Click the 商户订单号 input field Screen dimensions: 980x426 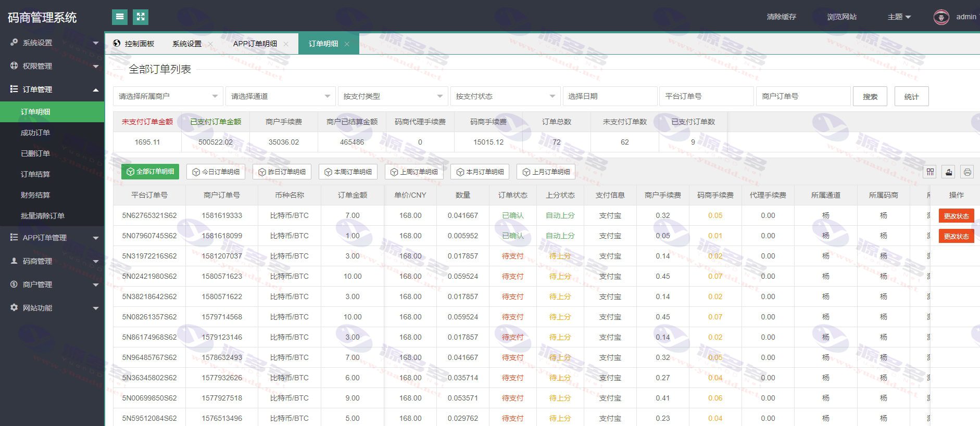pyautogui.click(x=803, y=96)
